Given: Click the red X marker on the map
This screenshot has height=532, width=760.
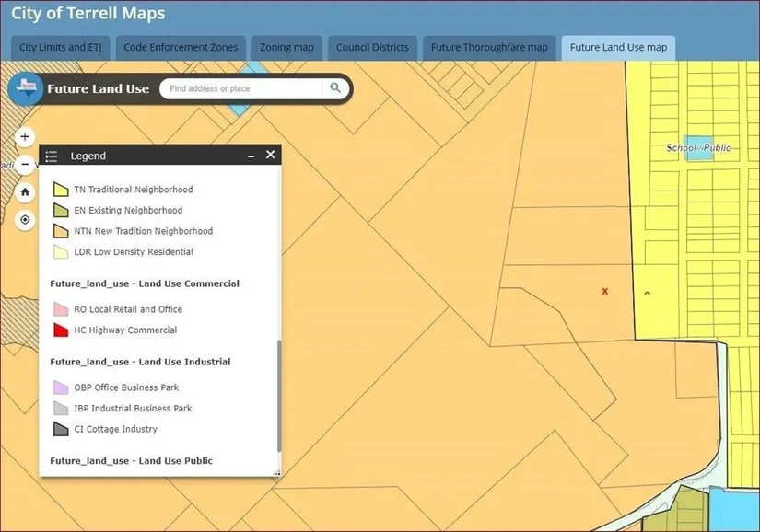Looking at the screenshot, I should point(604,291).
